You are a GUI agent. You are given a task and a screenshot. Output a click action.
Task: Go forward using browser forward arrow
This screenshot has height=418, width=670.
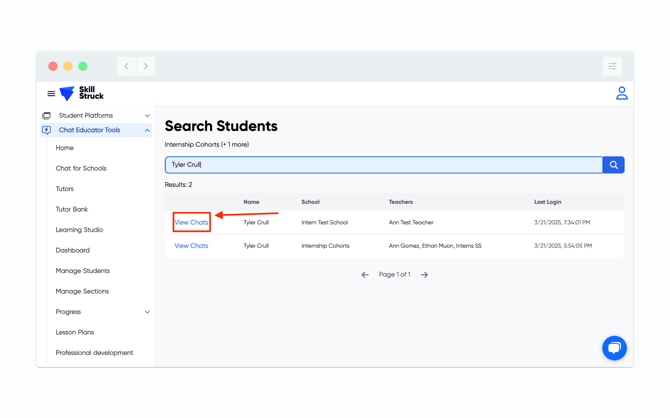pyautogui.click(x=146, y=66)
